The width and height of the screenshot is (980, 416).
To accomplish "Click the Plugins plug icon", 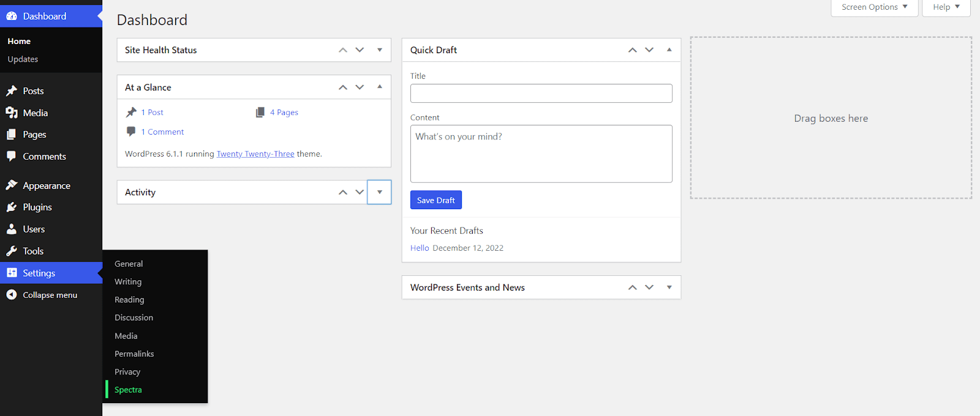I will pyautogui.click(x=12, y=207).
